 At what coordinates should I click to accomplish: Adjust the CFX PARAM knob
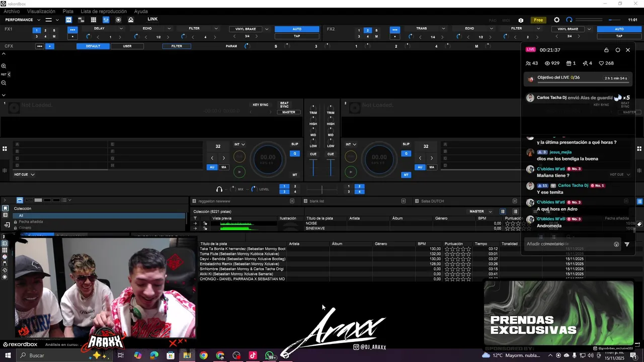point(247,46)
